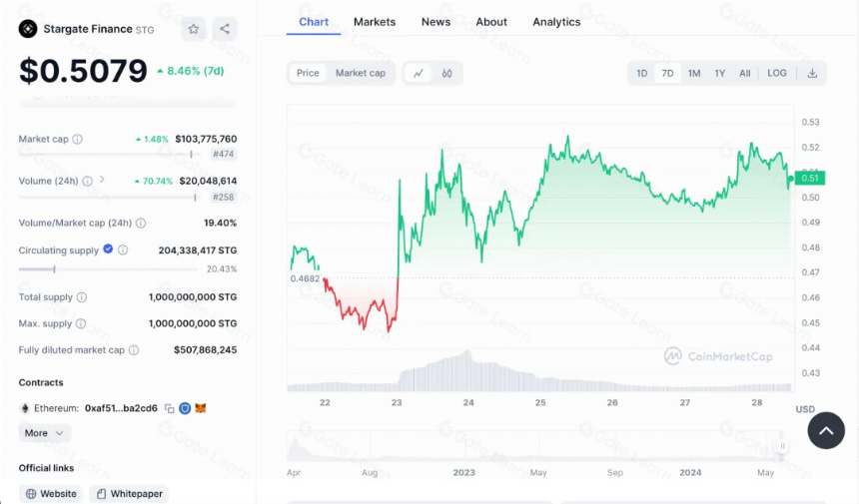Click the share icon button
Screen dimensions: 859x504
coord(225,29)
